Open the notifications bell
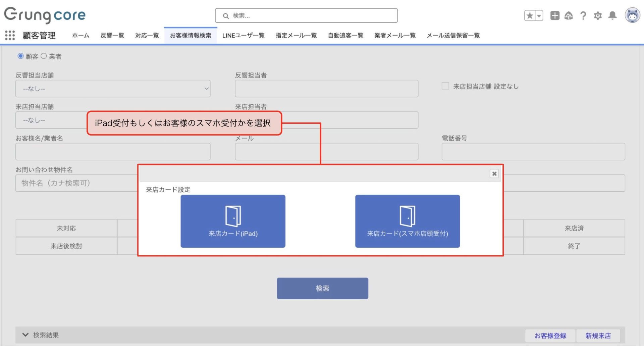This screenshot has height=349, width=644. pos(612,16)
